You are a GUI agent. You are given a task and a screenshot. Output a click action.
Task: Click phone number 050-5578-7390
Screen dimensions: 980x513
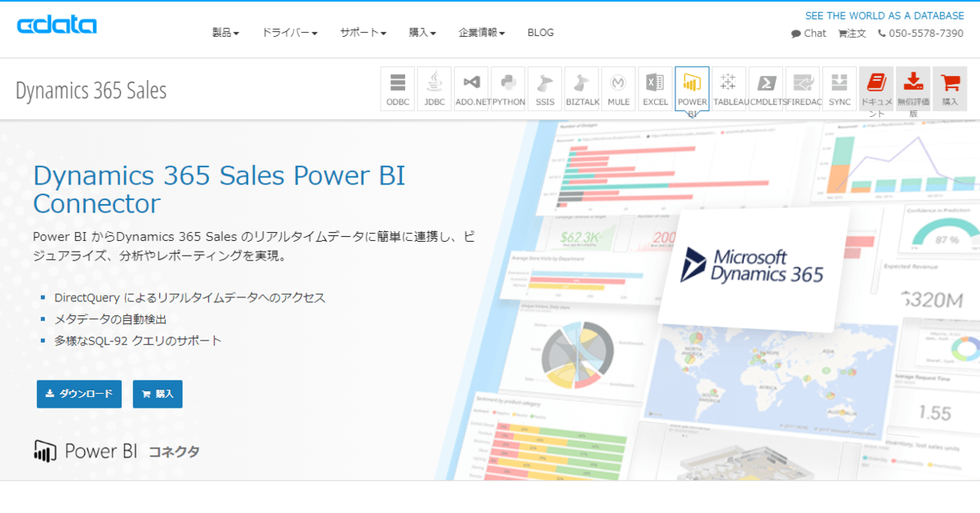[x=920, y=33]
